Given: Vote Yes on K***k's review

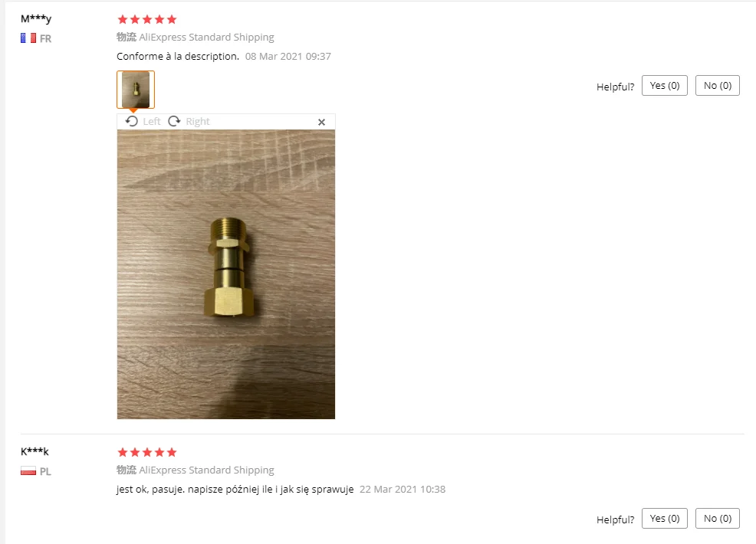Looking at the screenshot, I should (665, 519).
